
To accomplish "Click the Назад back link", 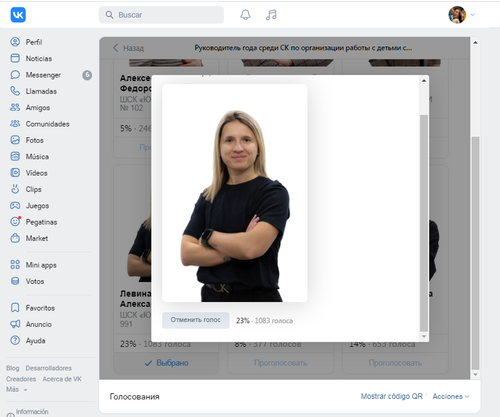I will coord(129,48).
